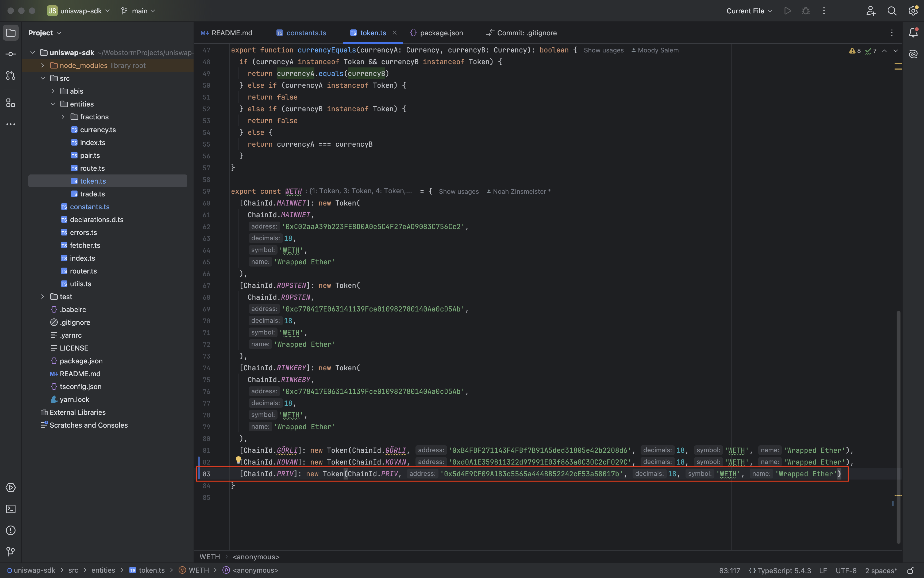Click WETH in the editor breadcrumb bar

[210, 557]
